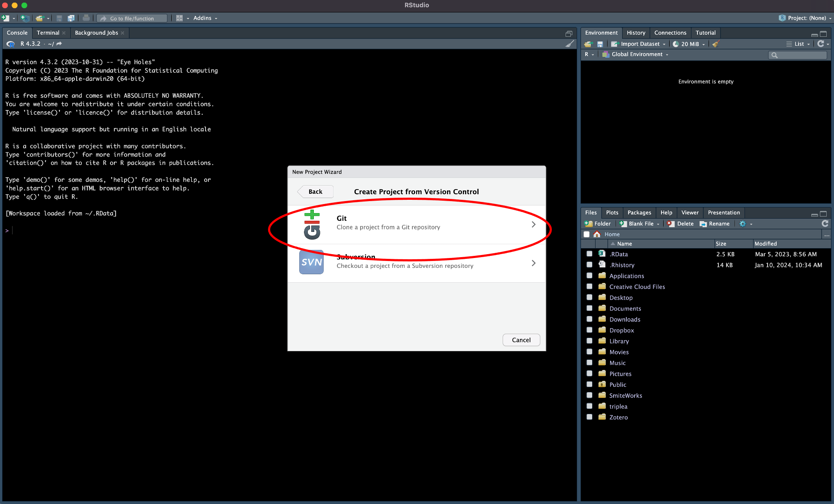Open the Addins dropdown
Image resolution: width=834 pixels, height=504 pixels.
(x=205, y=18)
